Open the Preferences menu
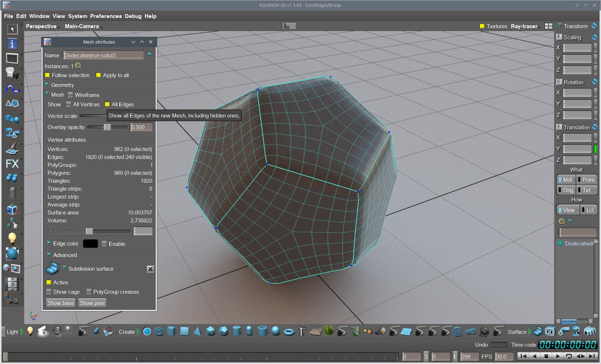Viewport: 601px width, 364px height. click(x=106, y=16)
